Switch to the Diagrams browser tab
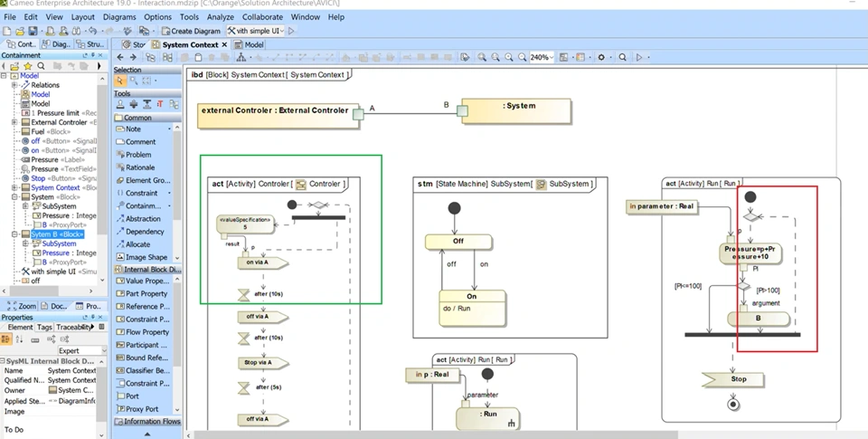 [x=57, y=44]
